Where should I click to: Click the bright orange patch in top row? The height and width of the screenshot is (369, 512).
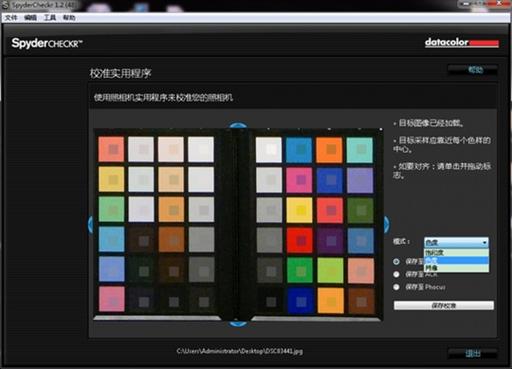coord(329,150)
